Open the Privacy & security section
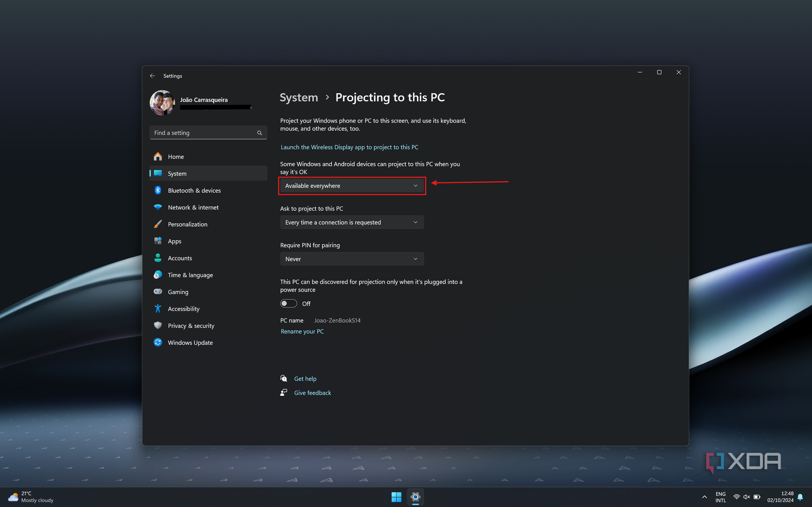 point(208,326)
